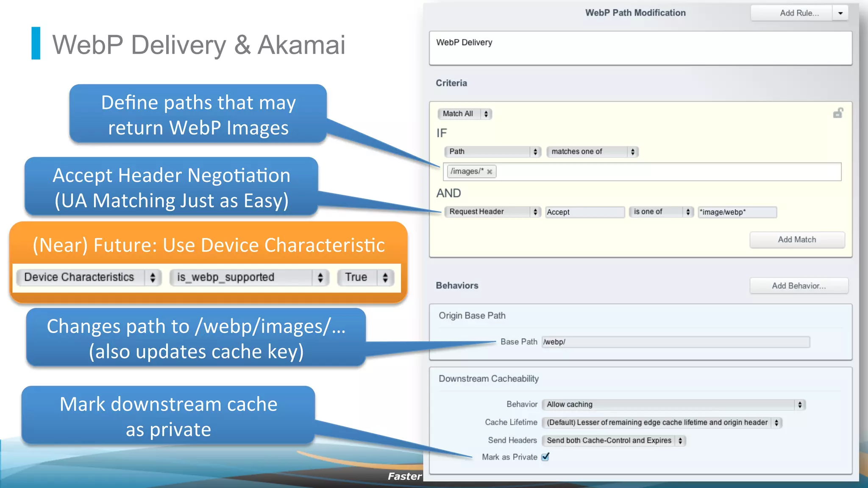Open the Match All dropdown
The image size is (868, 488).
pyautogui.click(x=465, y=114)
